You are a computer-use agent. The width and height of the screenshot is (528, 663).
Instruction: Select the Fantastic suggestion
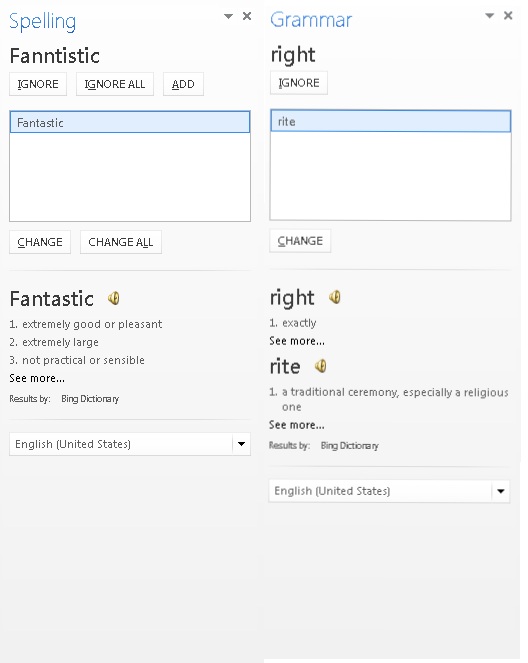pyautogui.click(x=130, y=122)
